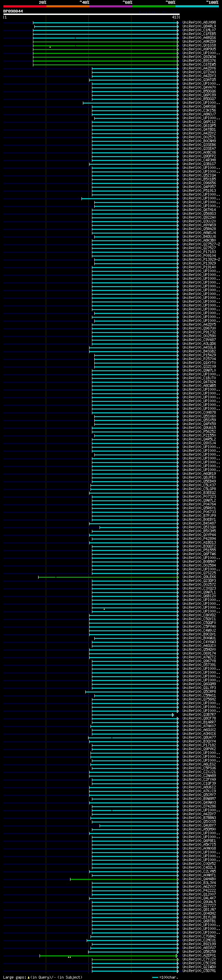Viewport: 222px width, 980px height.
Task: Select the UniRef100_A7WZT2 label
Action: click(199, 657)
